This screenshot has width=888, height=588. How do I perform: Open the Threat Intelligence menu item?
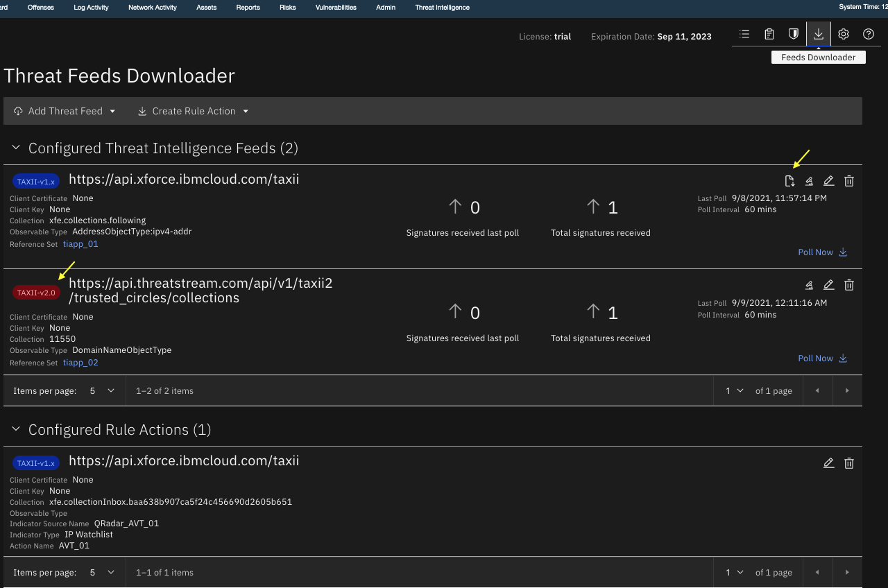point(442,8)
